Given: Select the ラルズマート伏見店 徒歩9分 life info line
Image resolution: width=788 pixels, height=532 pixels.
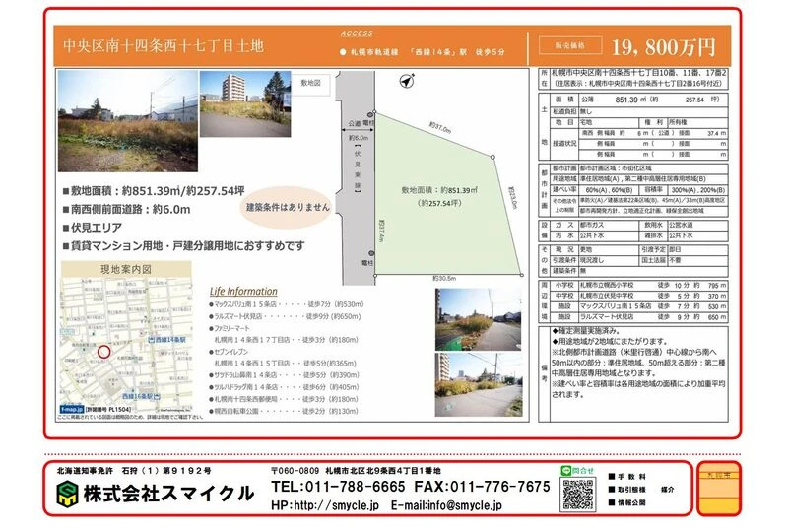Looking at the screenshot, I should click(285, 316).
